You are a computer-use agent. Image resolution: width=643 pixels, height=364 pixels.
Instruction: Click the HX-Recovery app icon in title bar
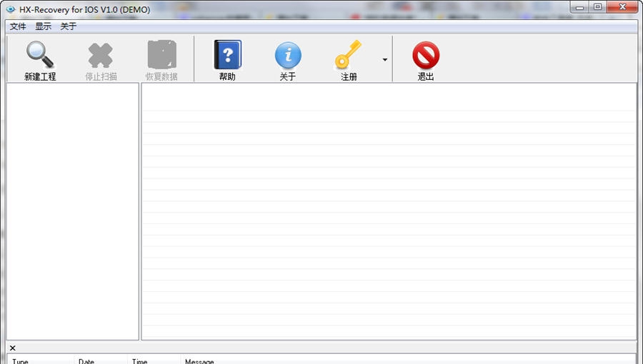[x=11, y=9]
